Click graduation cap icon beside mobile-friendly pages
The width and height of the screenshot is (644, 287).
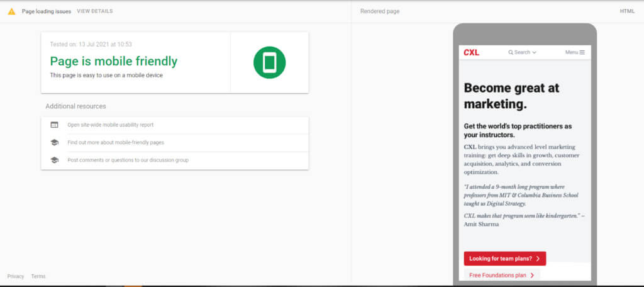pos(54,143)
